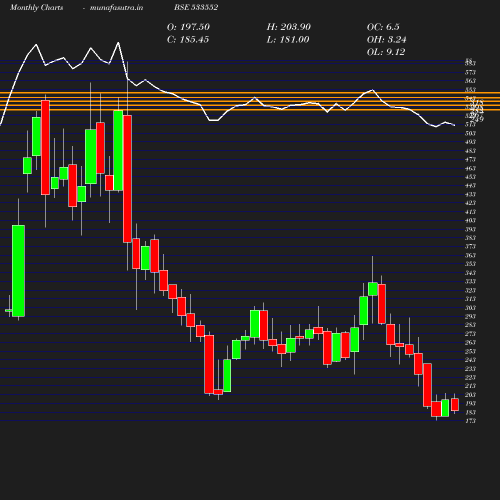Click the 383 price axis label
The width and height of the screenshot is (500, 500).
470,238
